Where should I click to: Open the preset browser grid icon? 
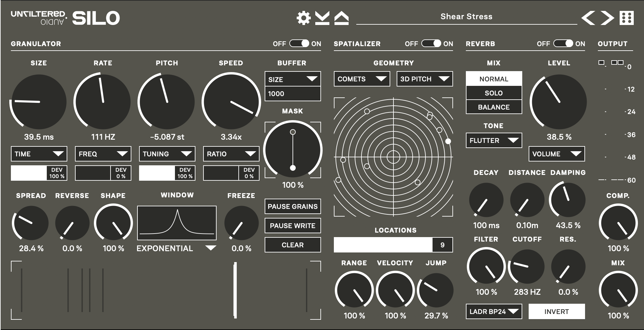point(627,18)
